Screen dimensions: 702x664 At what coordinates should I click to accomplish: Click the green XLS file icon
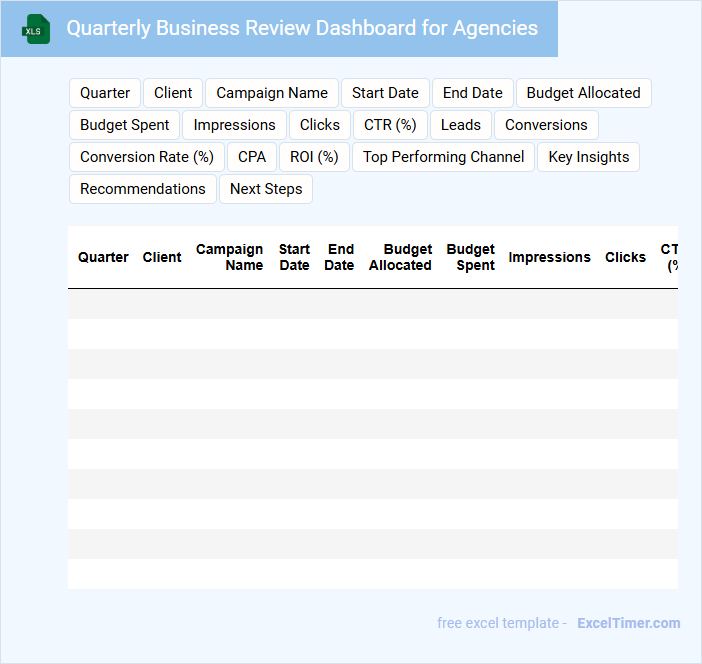tap(37, 29)
